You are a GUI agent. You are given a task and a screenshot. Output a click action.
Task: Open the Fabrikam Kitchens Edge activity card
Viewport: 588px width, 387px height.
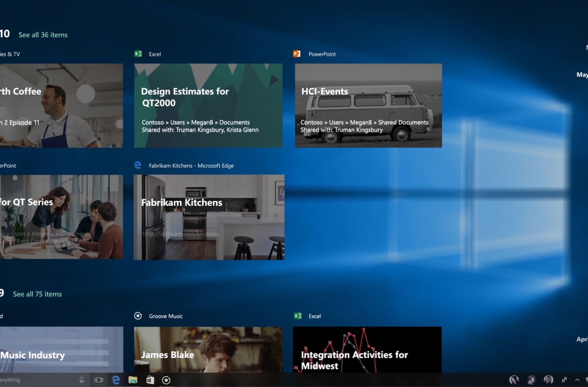[209, 217]
